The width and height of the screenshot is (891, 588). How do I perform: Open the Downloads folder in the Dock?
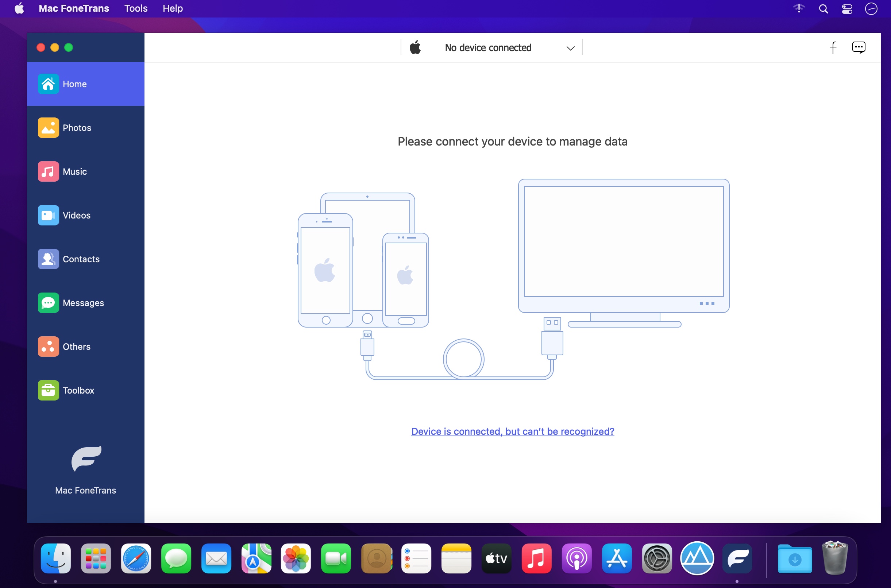click(795, 558)
